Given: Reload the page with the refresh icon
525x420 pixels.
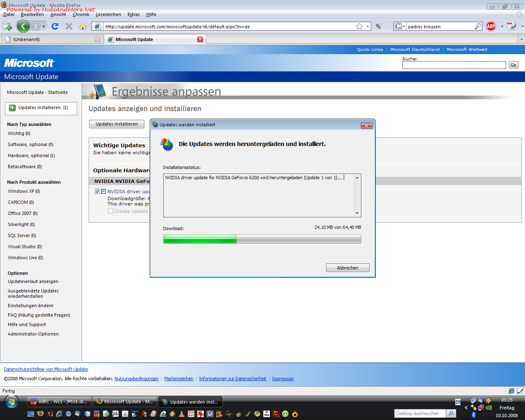Looking at the screenshot, I should tap(55, 26).
